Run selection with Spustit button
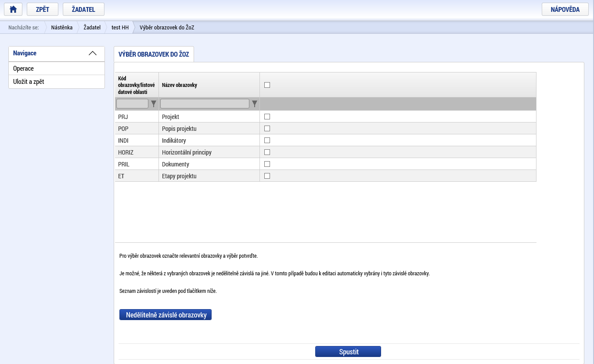The width and height of the screenshot is (594, 364). pyautogui.click(x=348, y=352)
